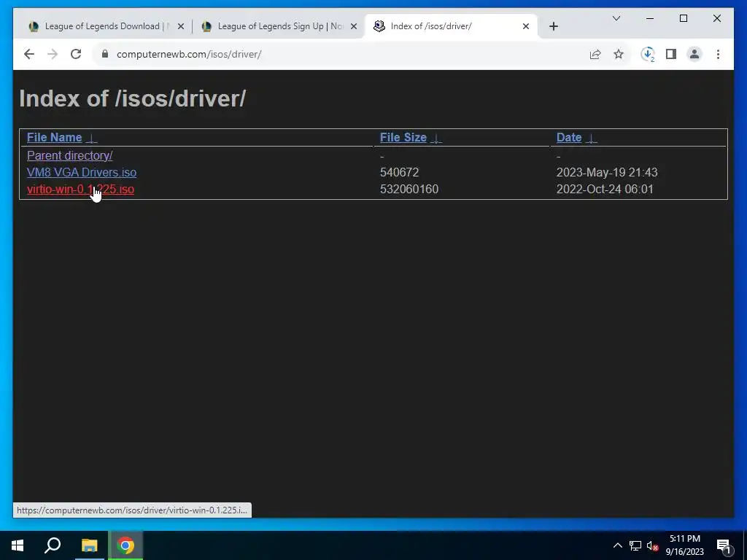
Task: Click Chrome icon in the taskbar
Action: pyautogui.click(x=125, y=545)
